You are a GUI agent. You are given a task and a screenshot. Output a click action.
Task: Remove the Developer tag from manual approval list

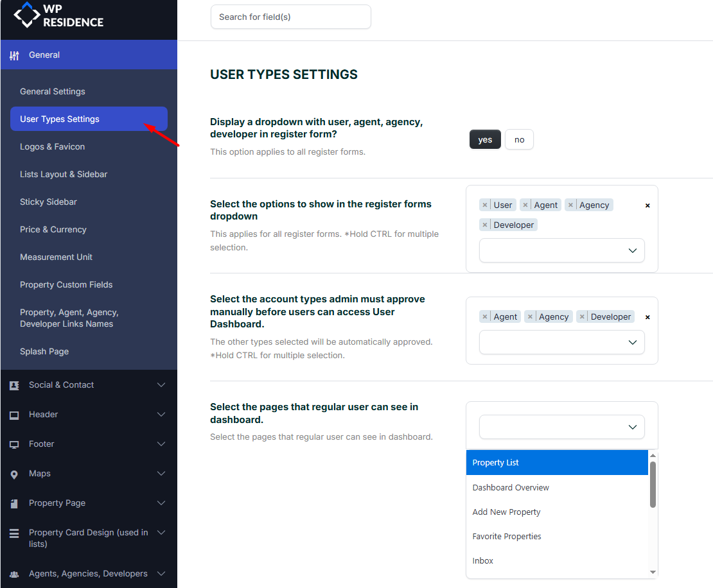pyautogui.click(x=582, y=317)
